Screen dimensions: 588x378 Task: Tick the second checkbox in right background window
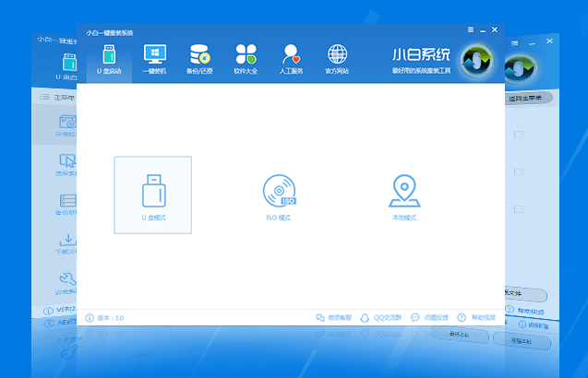click(x=519, y=172)
